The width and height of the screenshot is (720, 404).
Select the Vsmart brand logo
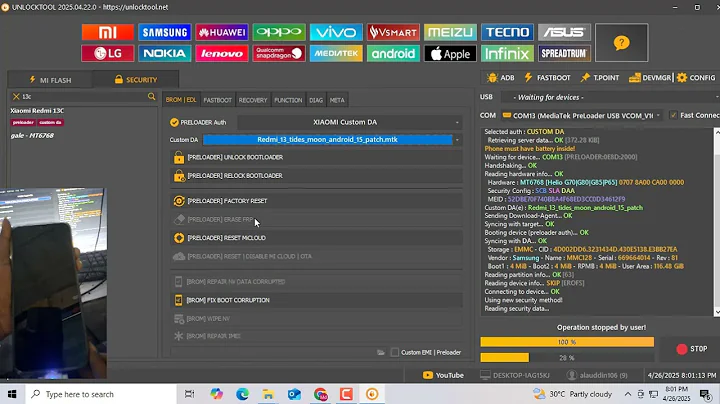[393, 32]
